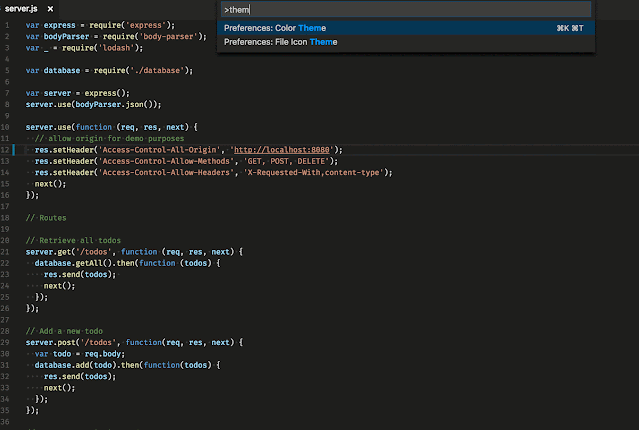Click the 'var todo = req.body' statement
The width and height of the screenshot is (639, 430).
[x=80, y=354]
